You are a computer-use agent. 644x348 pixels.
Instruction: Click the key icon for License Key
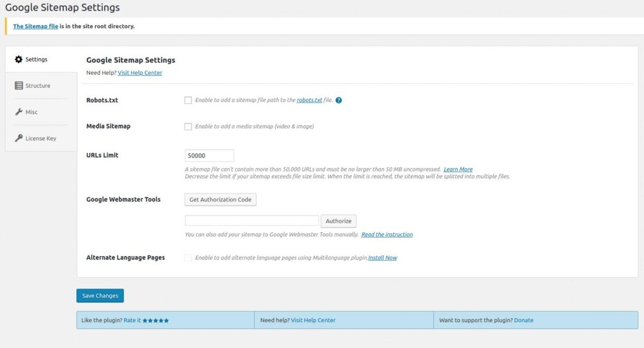click(18, 138)
